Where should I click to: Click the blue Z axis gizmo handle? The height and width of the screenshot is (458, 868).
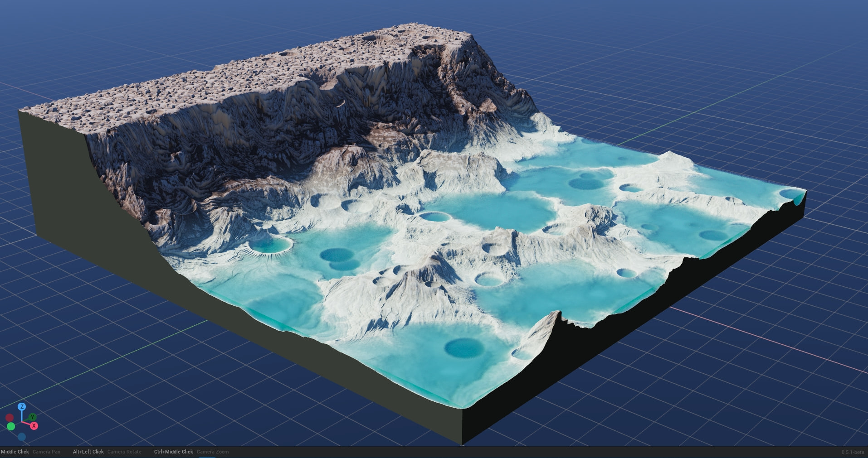tap(21, 407)
